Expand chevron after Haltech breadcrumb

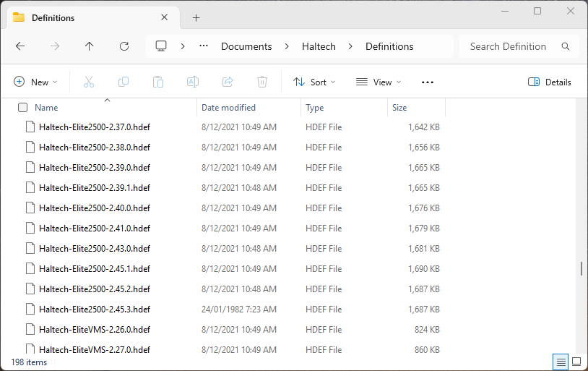point(350,46)
